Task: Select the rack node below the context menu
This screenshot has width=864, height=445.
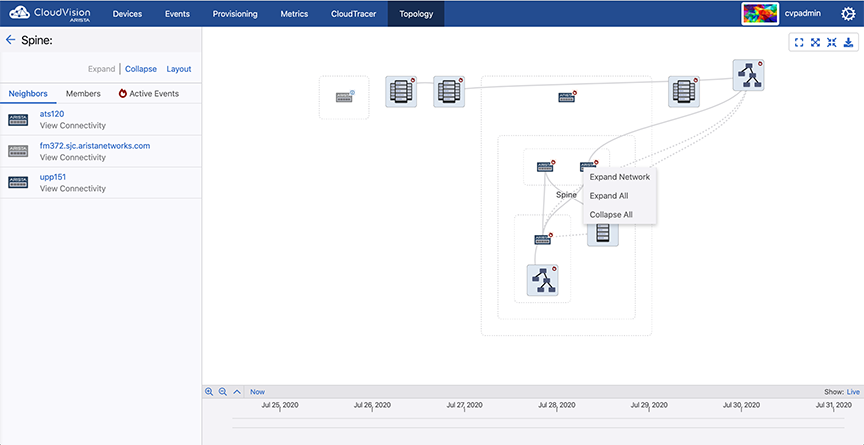Action: 603,236
